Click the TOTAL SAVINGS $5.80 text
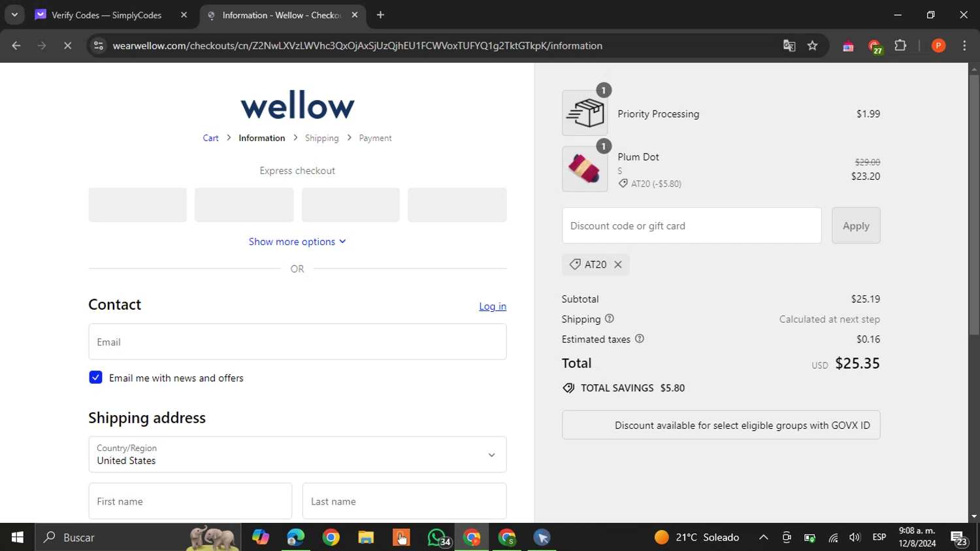 point(632,388)
